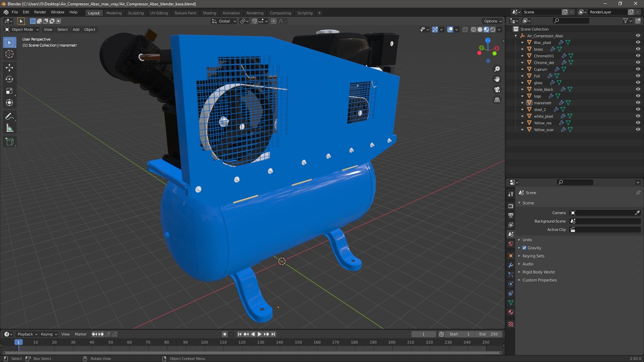Choose the Add Cube tool
Viewport: 644px width, 362px height.
[x=9, y=141]
